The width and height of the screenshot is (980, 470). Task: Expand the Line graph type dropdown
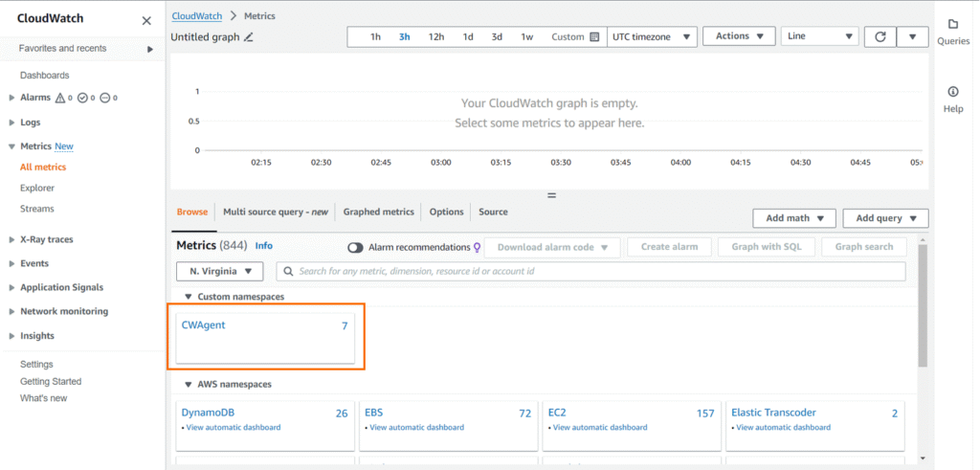click(820, 36)
